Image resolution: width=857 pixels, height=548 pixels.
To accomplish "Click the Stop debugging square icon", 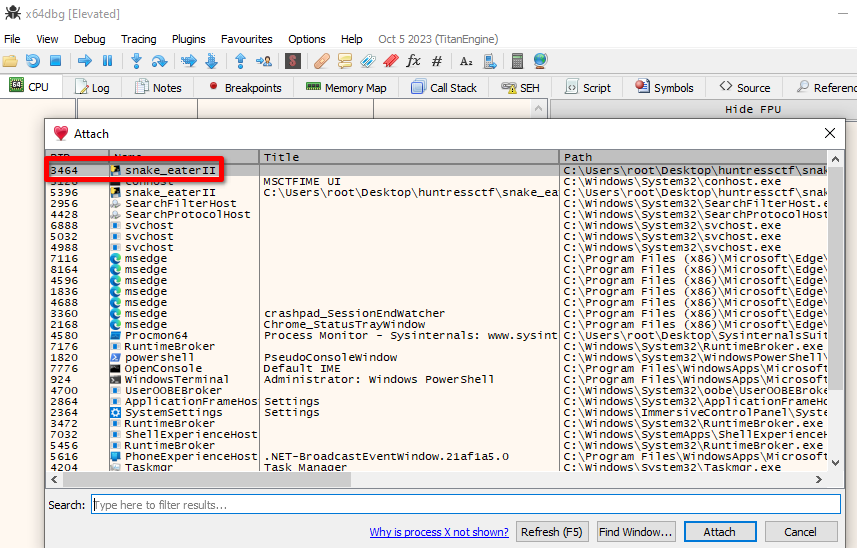I will (55, 61).
